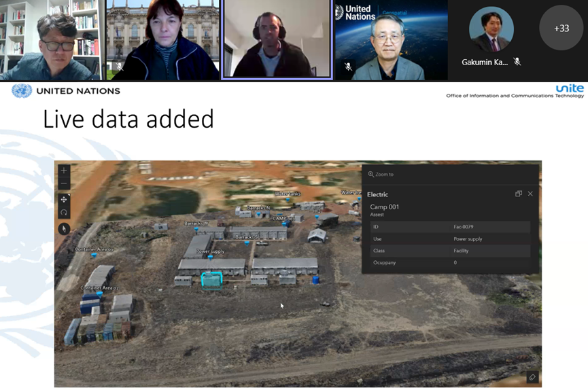This screenshot has width=588, height=390.
Task: Click the compass reset orientation button
Action: pos(64,229)
